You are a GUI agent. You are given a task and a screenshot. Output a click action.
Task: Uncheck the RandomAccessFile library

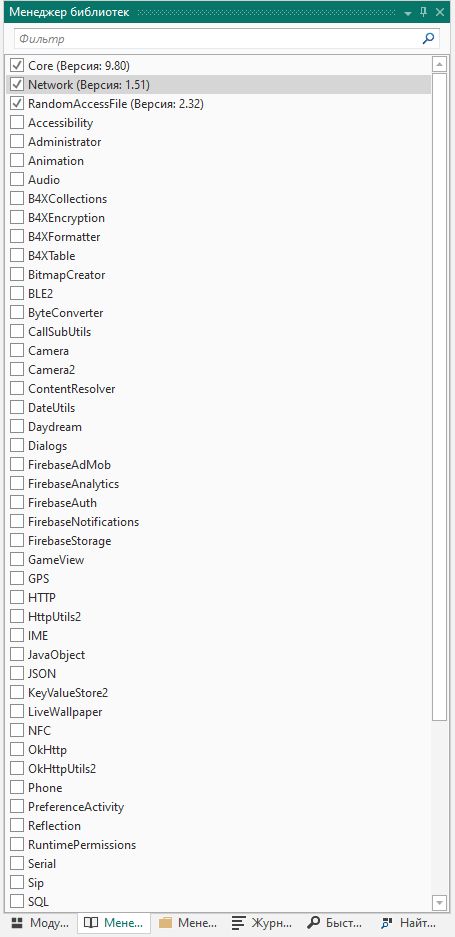[17, 103]
